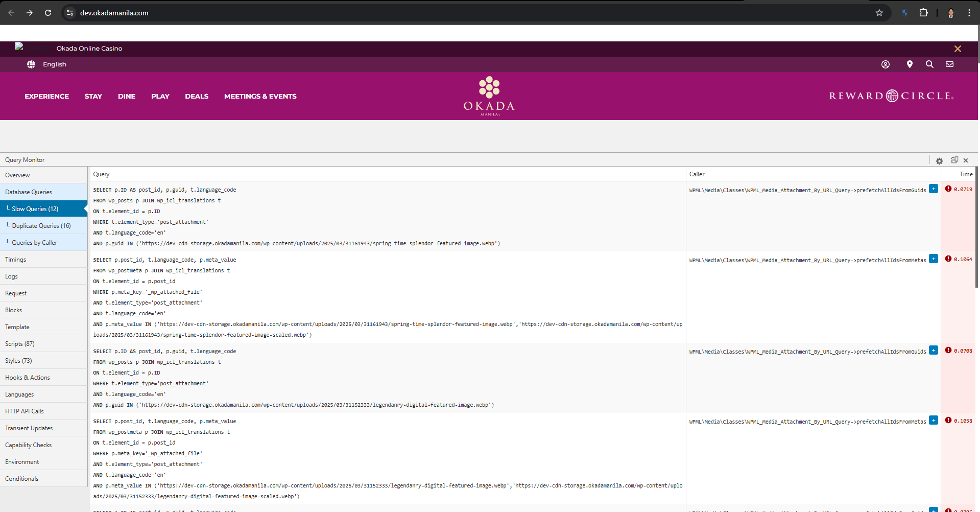Open Query Monitor settings gear
The image size is (980, 512).
939,160
